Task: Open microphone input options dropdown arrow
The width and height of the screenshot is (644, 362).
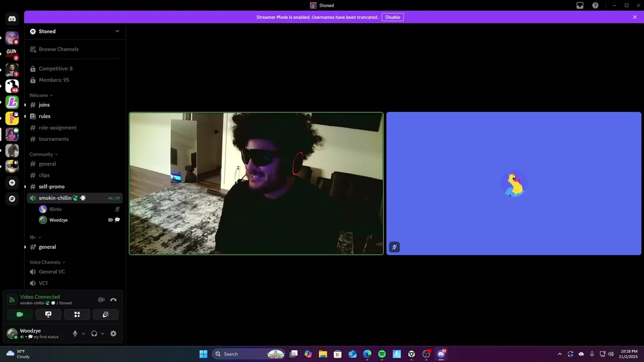Action: 84,334
